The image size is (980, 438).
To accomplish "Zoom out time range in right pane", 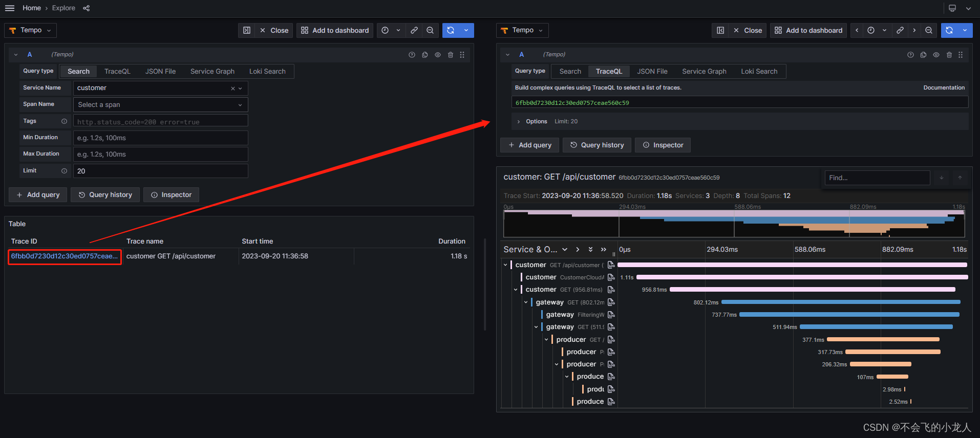I will point(929,31).
